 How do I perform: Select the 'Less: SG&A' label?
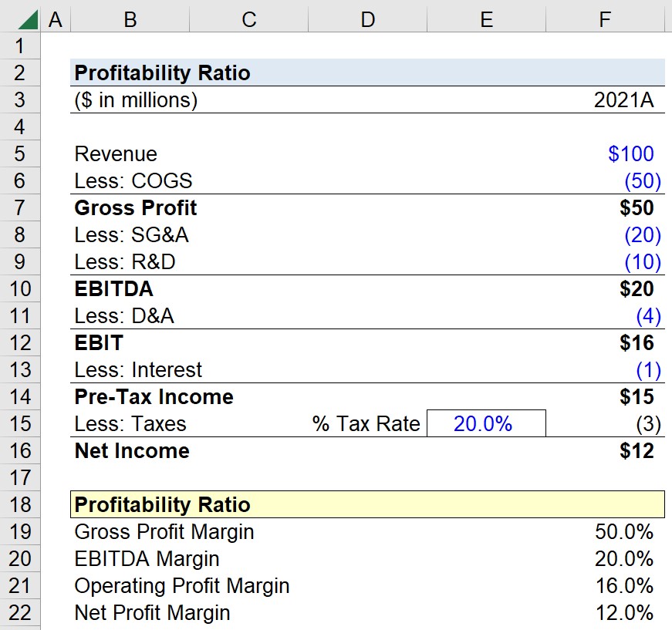click(132, 234)
